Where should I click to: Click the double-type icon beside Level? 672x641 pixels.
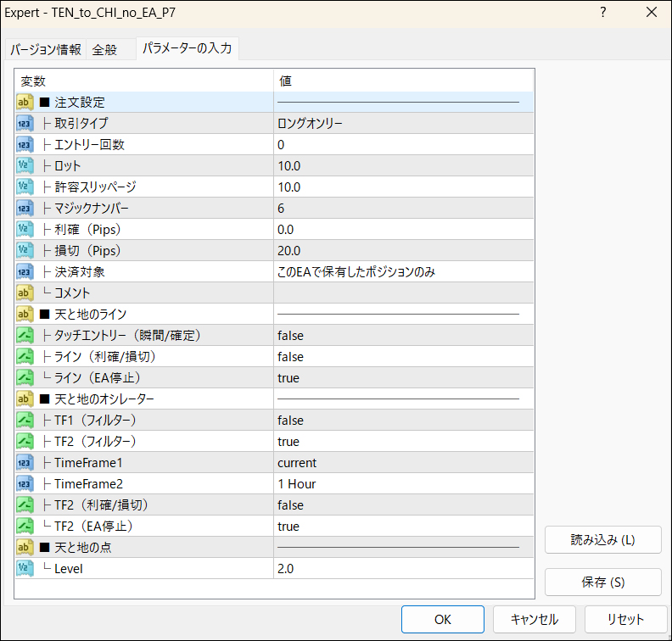pos(25,569)
